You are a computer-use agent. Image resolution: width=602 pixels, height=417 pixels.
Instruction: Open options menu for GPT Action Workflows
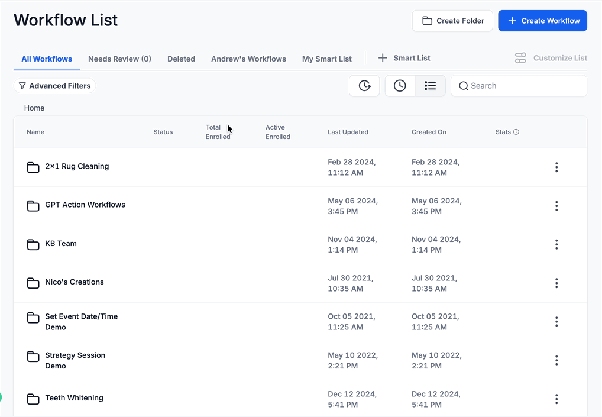(556, 206)
